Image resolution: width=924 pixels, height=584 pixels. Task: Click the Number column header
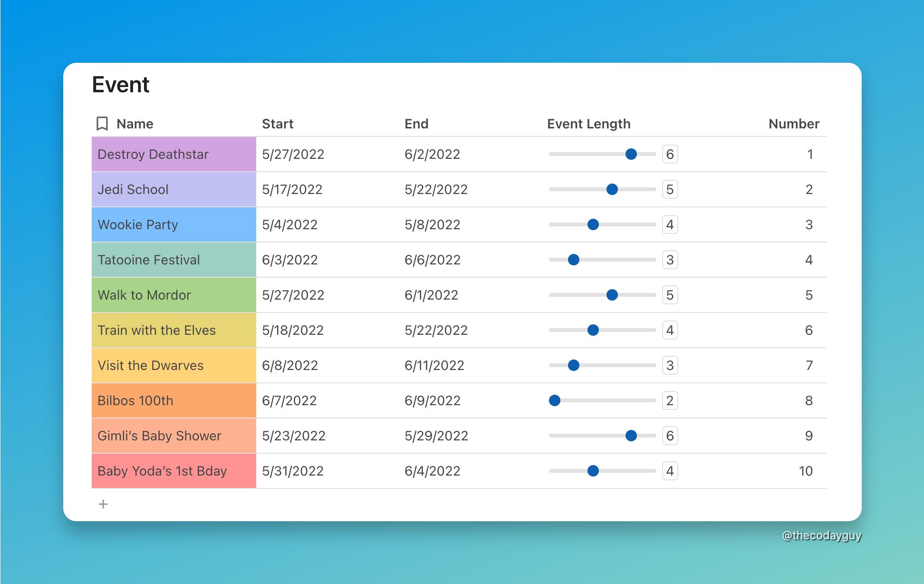[794, 124]
